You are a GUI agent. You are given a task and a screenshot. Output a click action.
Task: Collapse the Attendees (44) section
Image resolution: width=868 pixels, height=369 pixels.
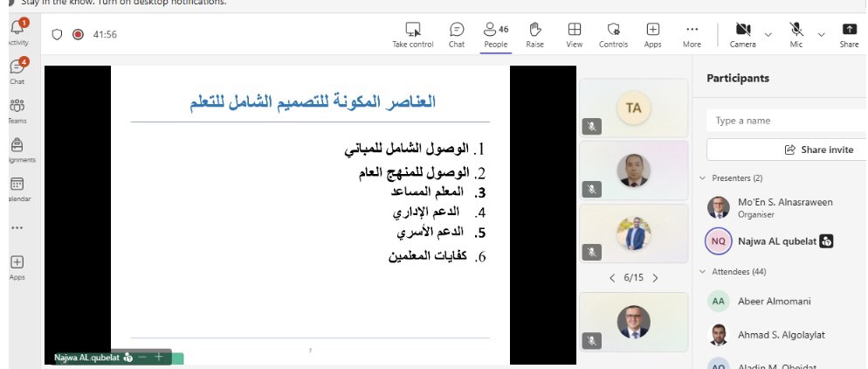(703, 272)
